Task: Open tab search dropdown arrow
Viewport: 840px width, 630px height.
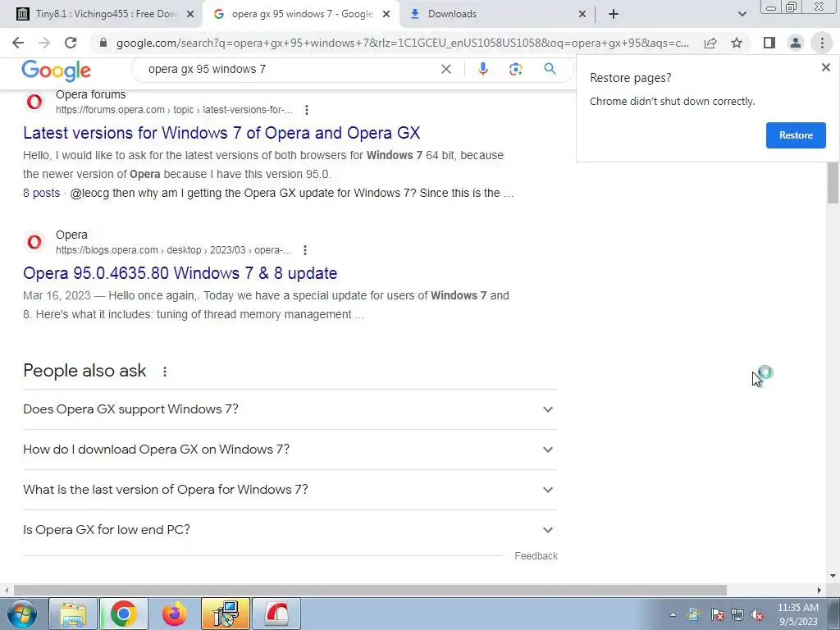Action: [x=742, y=14]
